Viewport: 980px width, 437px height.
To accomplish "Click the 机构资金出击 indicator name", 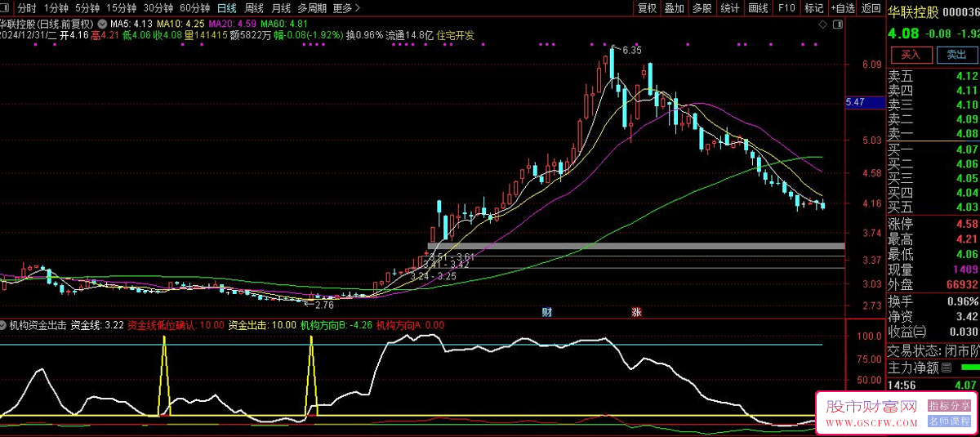I will 38,325.
